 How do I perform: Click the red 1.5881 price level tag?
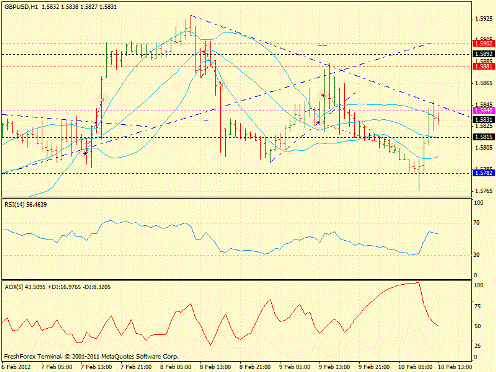coord(483,67)
